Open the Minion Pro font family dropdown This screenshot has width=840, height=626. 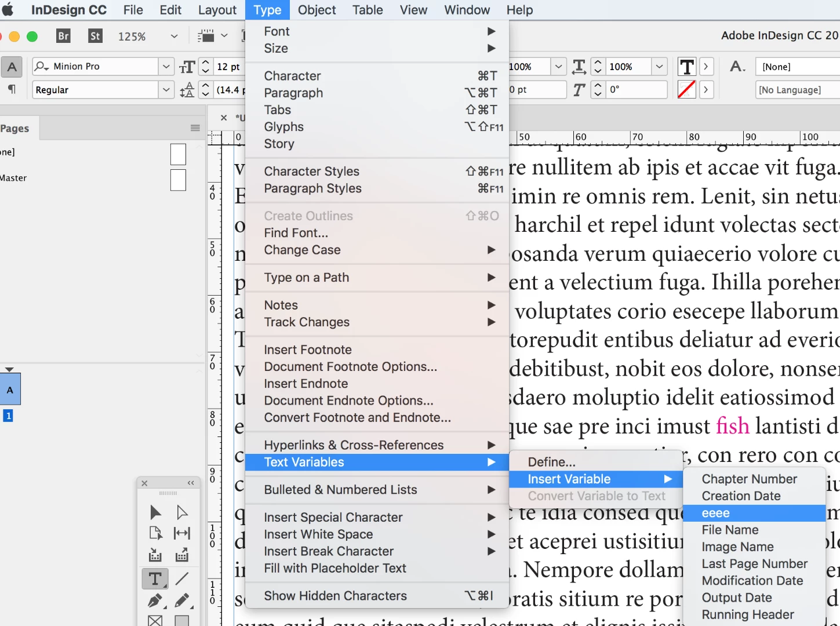pyautogui.click(x=166, y=67)
